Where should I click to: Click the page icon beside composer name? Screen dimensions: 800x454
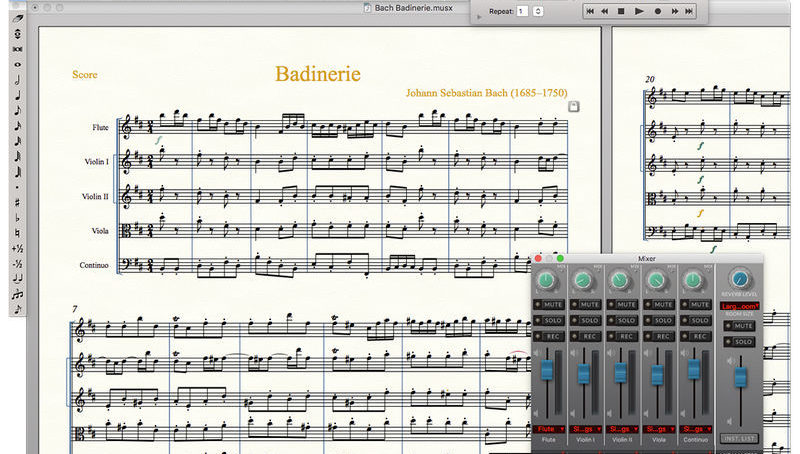click(x=573, y=106)
